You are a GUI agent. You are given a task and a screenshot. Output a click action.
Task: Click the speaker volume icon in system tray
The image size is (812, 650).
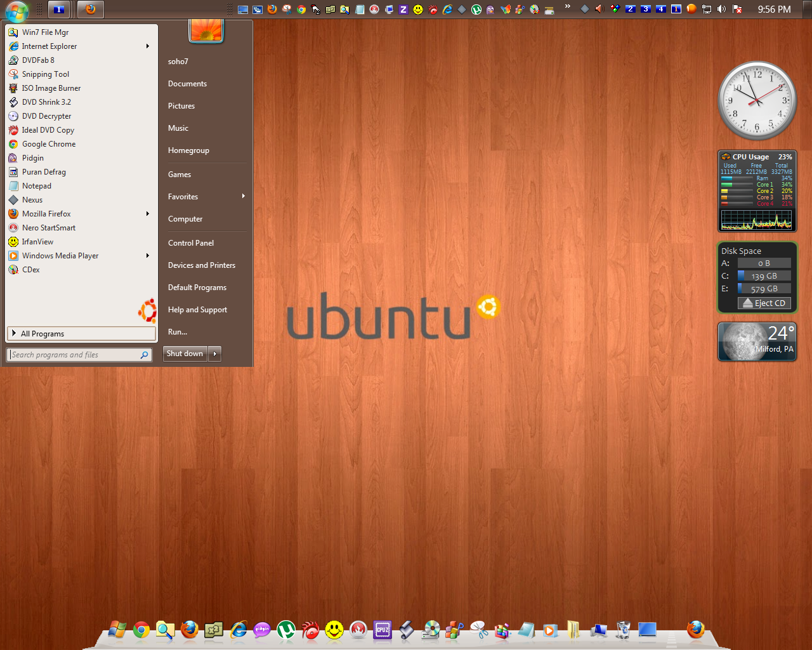(x=721, y=10)
